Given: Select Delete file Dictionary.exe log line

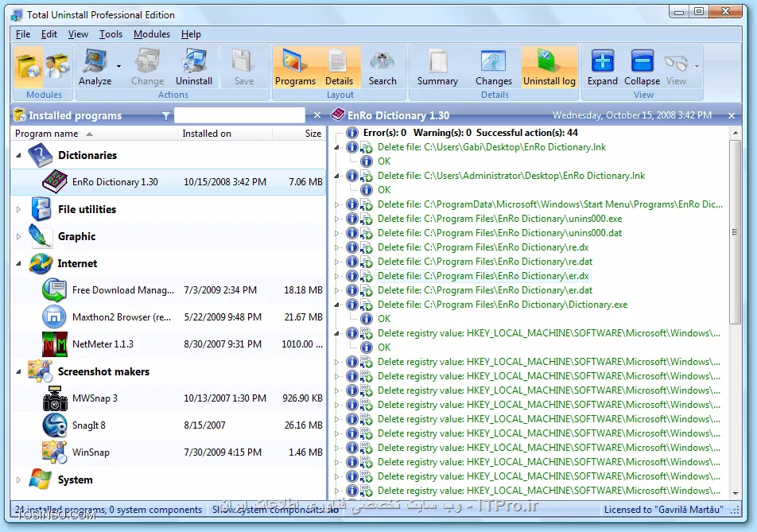Looking at the screenshot, I should (503, 305).
